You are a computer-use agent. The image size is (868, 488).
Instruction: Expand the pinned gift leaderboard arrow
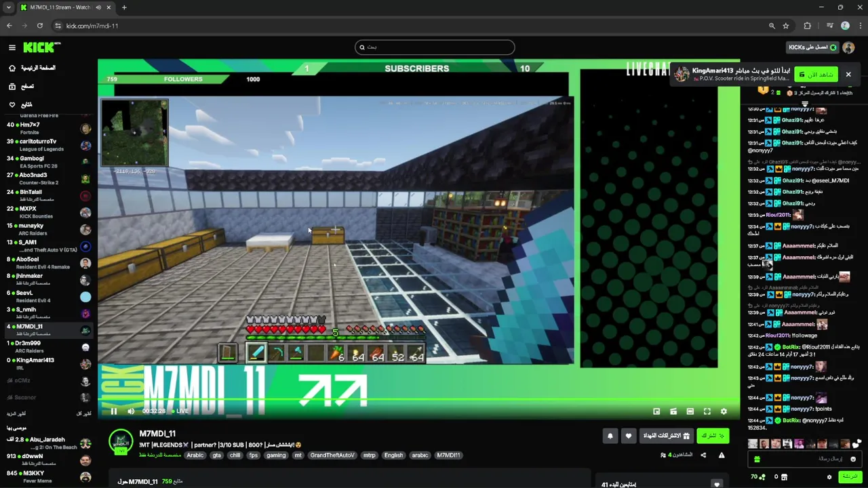[x=805, y=104]
